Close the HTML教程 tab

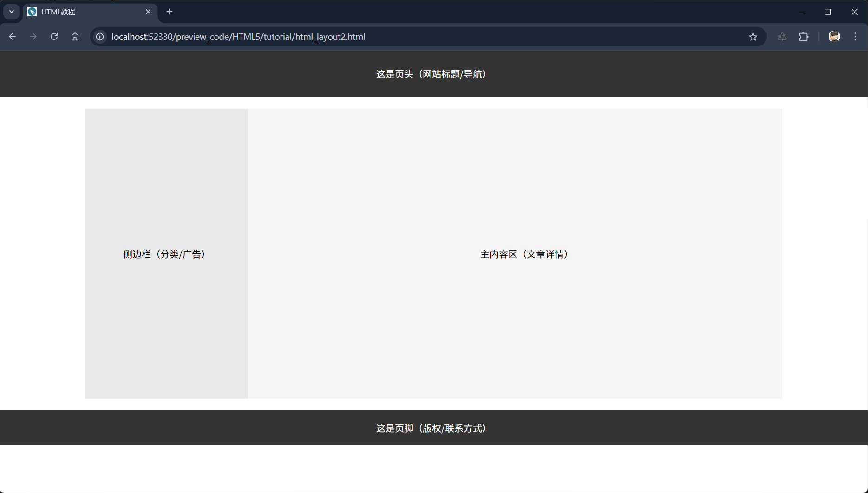pyautogui.click(x=148, y=12)
